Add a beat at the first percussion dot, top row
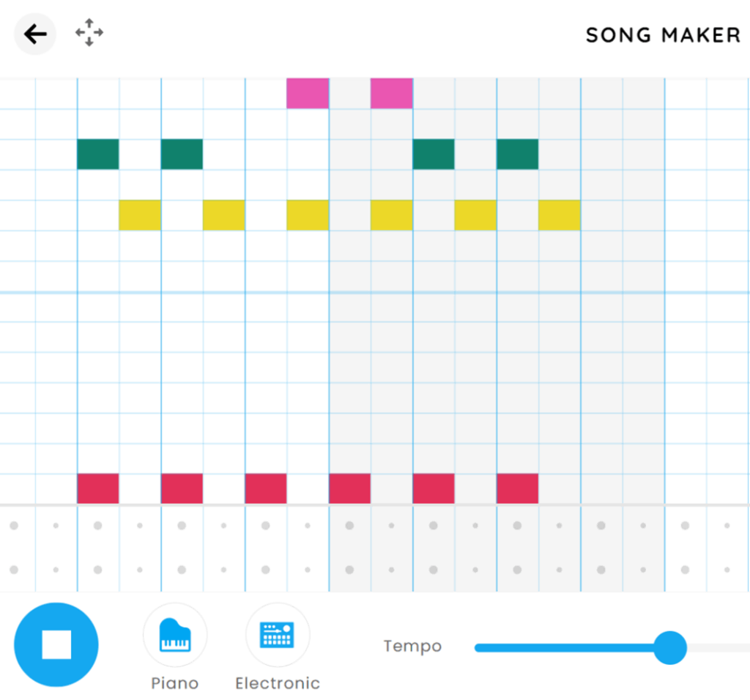 pyautogui.click(x=14, y=526)
